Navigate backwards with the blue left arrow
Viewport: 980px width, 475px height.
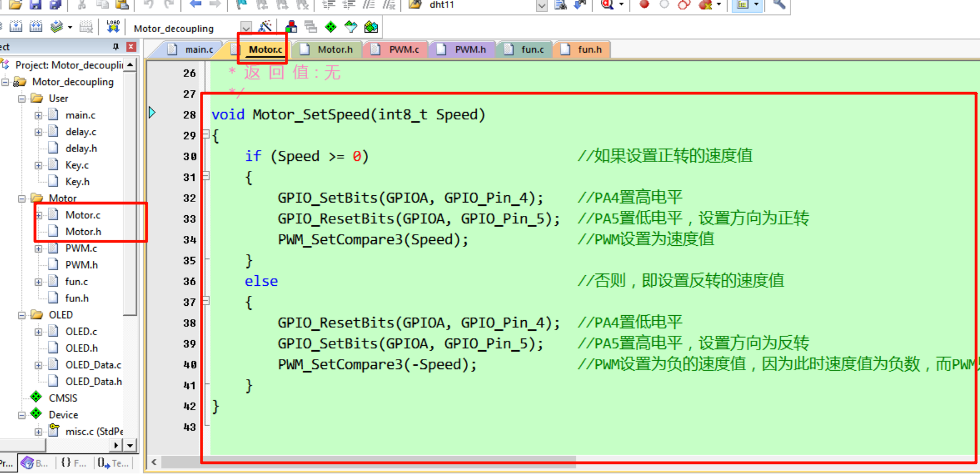coord(195,4)
